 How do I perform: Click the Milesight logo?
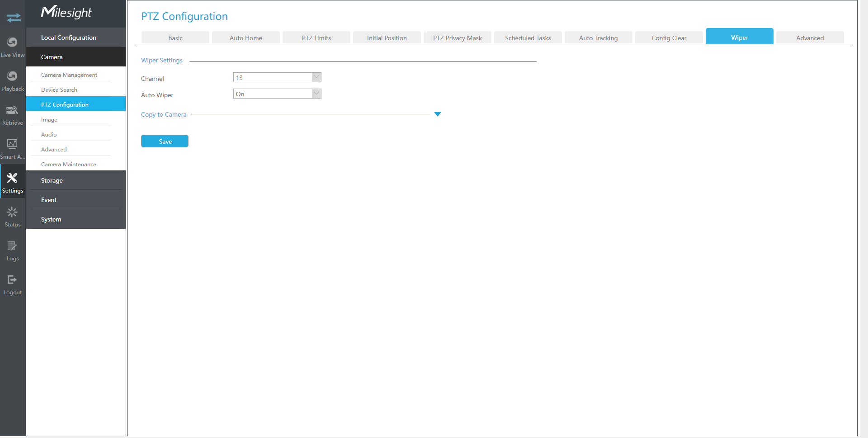click(x=66, y=12)
